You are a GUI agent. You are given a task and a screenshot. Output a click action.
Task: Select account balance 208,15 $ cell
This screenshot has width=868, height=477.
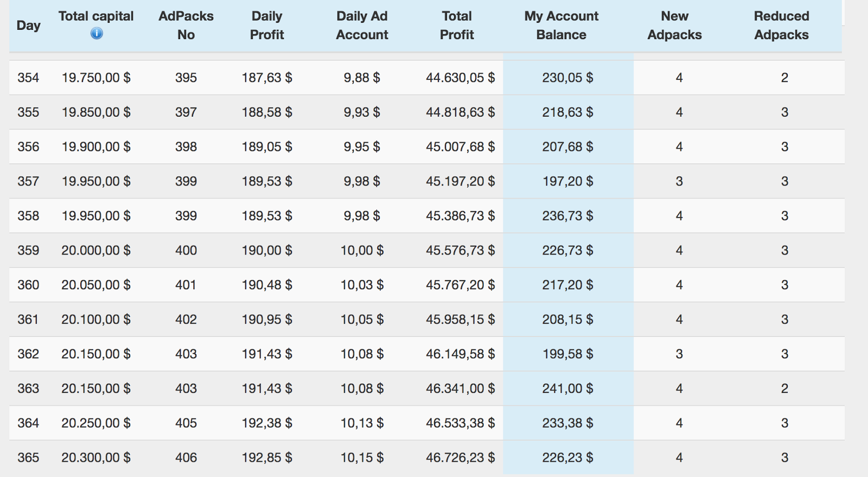(x=567, y=320)
